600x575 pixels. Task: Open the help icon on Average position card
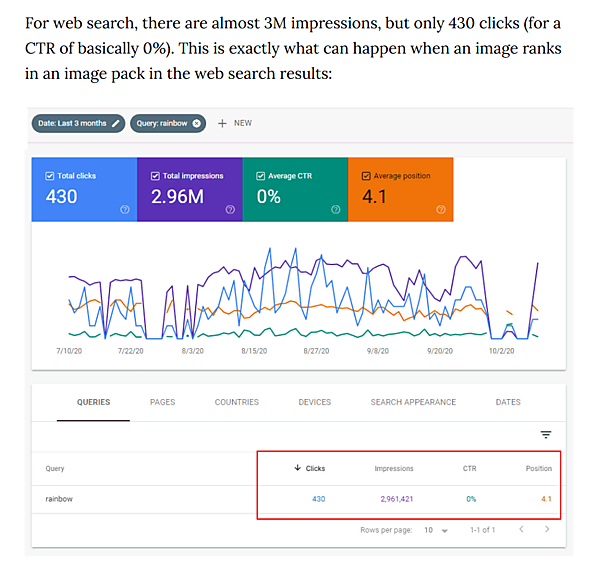point(441,209)
